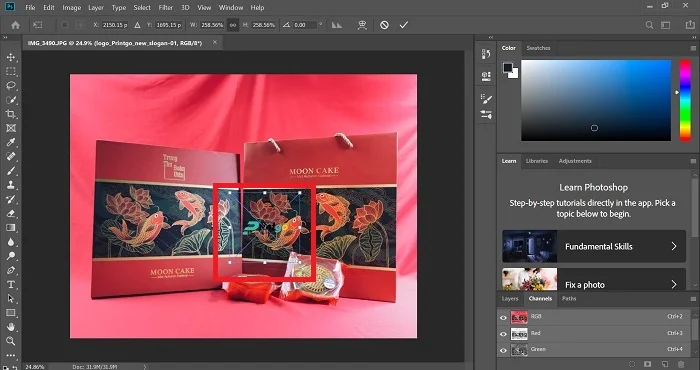The width and height of the screenshot is (700, 370).
Task: Select the Move tool
Action: point(11,57)
